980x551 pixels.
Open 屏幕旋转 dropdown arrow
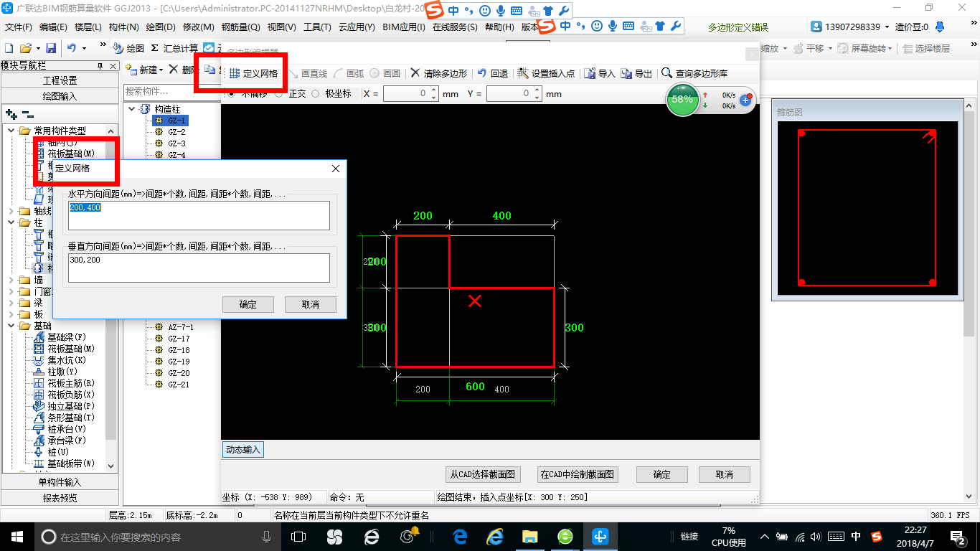click(891, 48)
